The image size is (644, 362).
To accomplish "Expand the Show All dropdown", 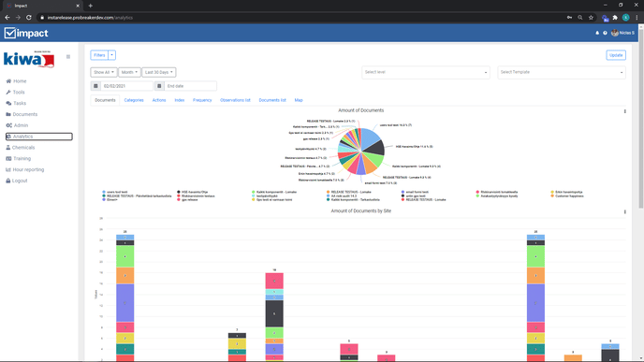I will point(104,72).
